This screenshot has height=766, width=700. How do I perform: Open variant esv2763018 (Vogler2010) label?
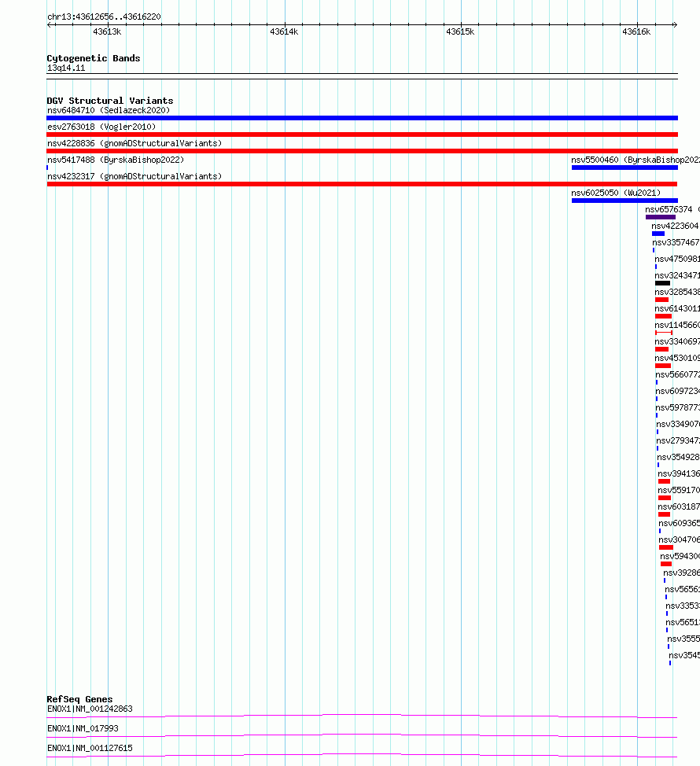tap(101, 127)
